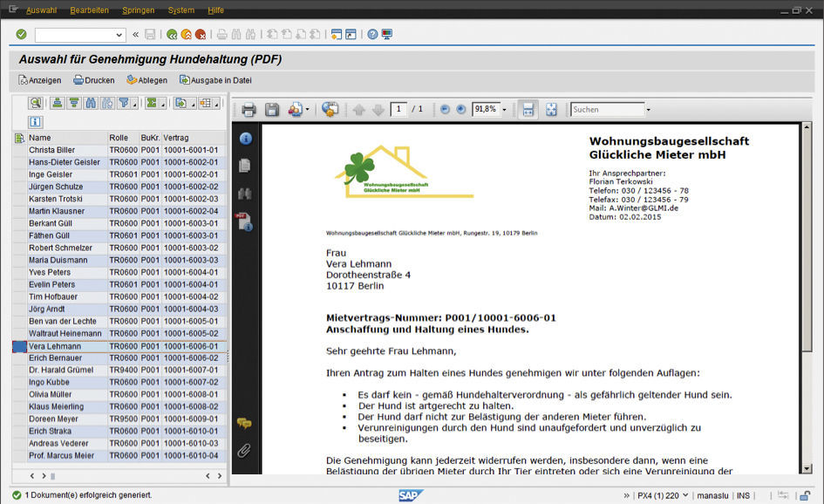The width and height of the screenshot is (824, 504).
Task: Open the attachments paperclip panel in PDF sidebar
Action: click(245, 450)
